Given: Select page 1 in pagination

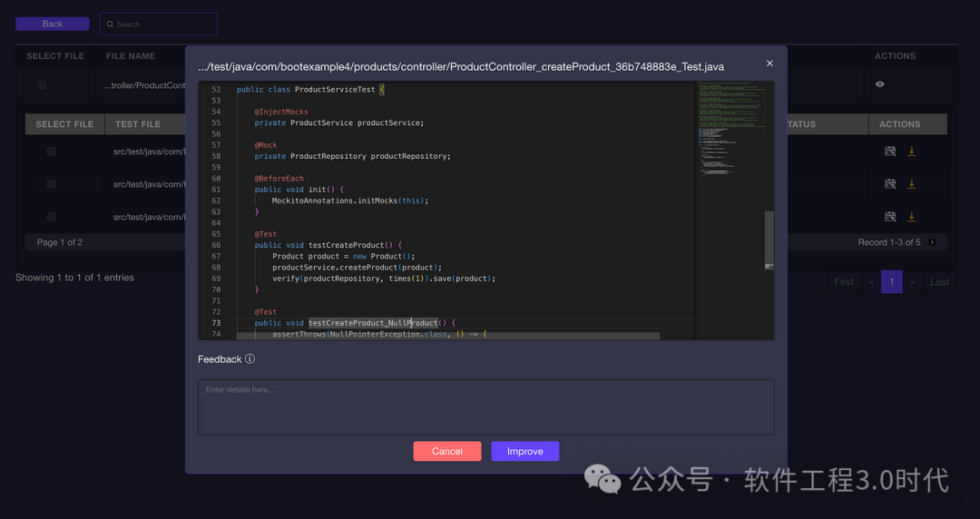Looking at the screenshot, I should point(892,282).
